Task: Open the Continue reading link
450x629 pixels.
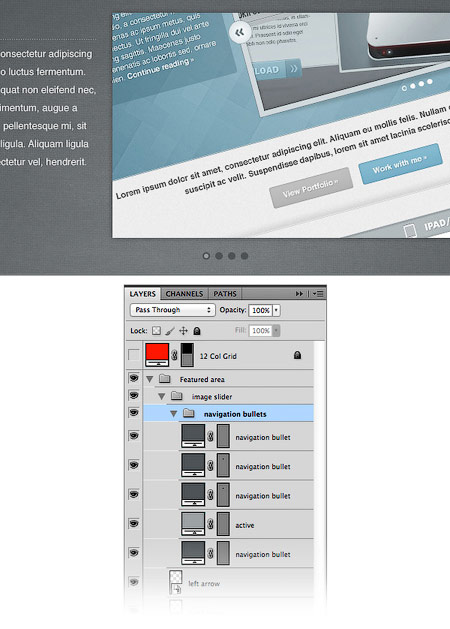Action: point(160,68)
